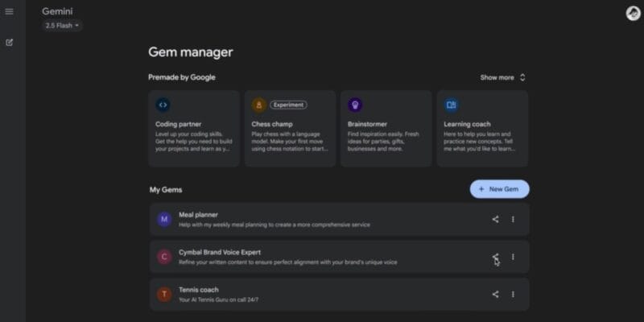644x322 pixels.
Task: Click the Gem manager page heading
Action: (x=191, y=52)
